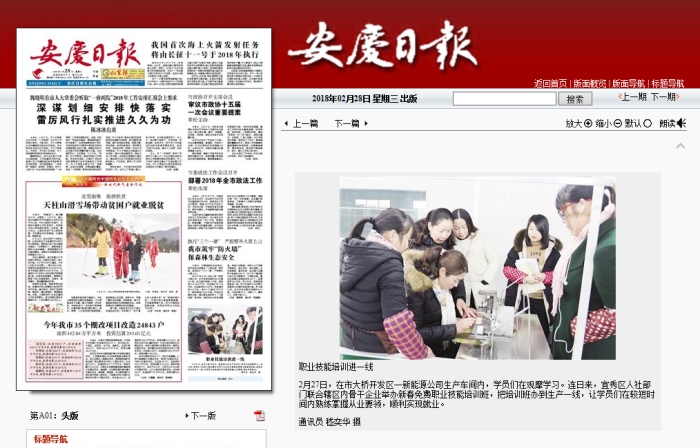This screenshot has height=448, width=700.
Task: Go to previous issue (上一期)
Action: click(631, 98)
